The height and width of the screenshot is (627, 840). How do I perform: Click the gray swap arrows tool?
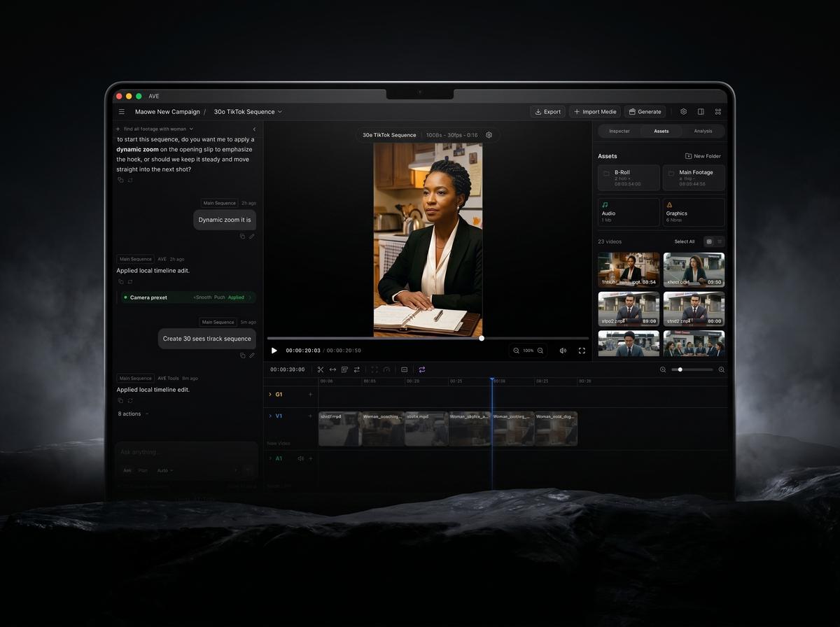[x=356, y=369]
